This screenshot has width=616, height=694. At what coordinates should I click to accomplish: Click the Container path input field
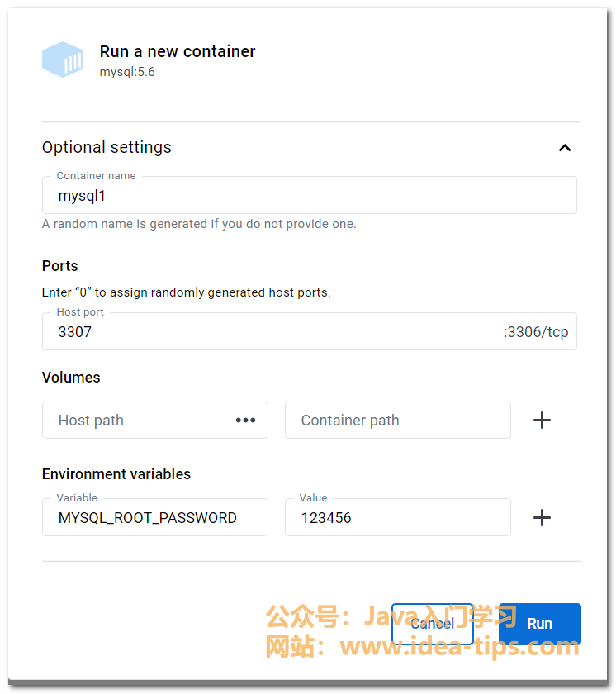[x=397, y=421]
